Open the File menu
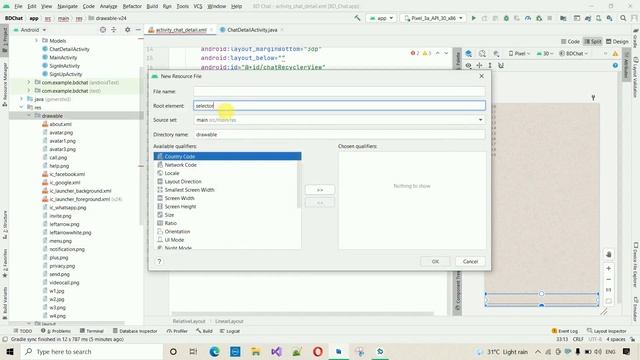The width and height of the screenshot is (640, 360). pos(18,7)
